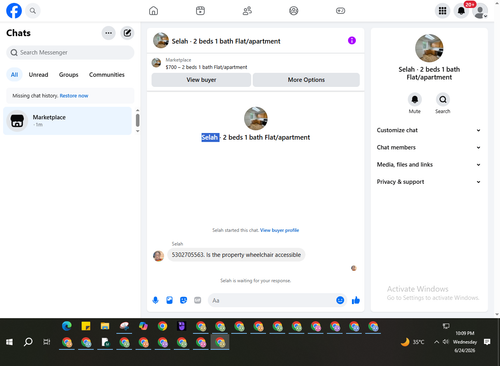The image size is (500, 366).
Task: Choose a sticker with the sticker icon
Action: point(183,300)
